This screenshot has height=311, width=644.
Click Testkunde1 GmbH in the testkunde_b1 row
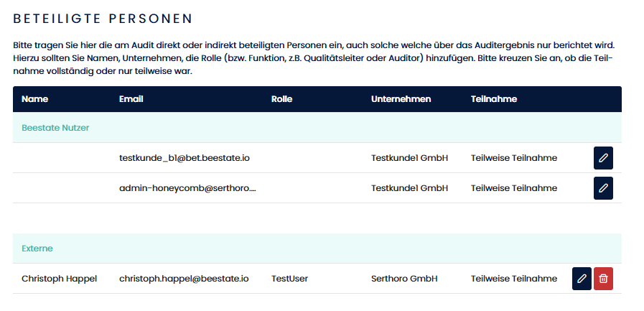409,158
